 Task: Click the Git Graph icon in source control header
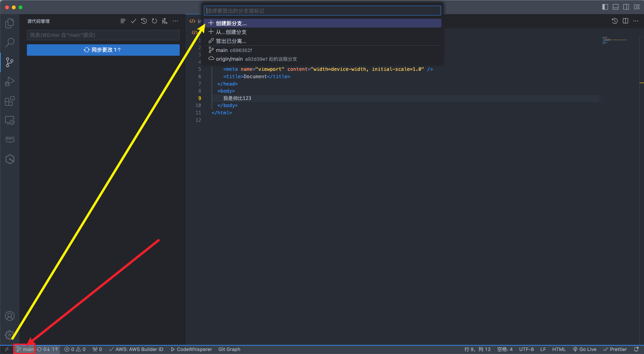165,21
